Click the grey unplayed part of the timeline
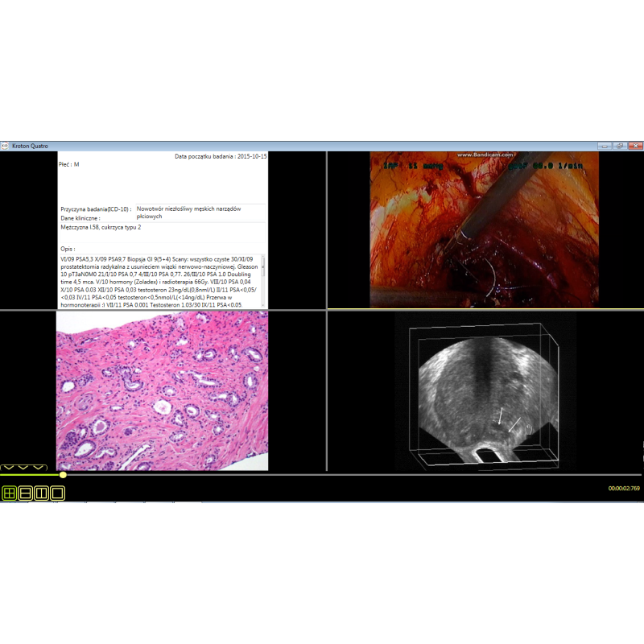This screenshot has width=644, height=644. click(353, 475)
